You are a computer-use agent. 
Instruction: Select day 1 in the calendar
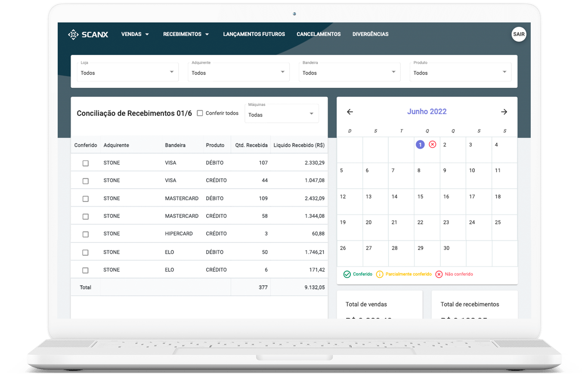(x=420, y=145)
